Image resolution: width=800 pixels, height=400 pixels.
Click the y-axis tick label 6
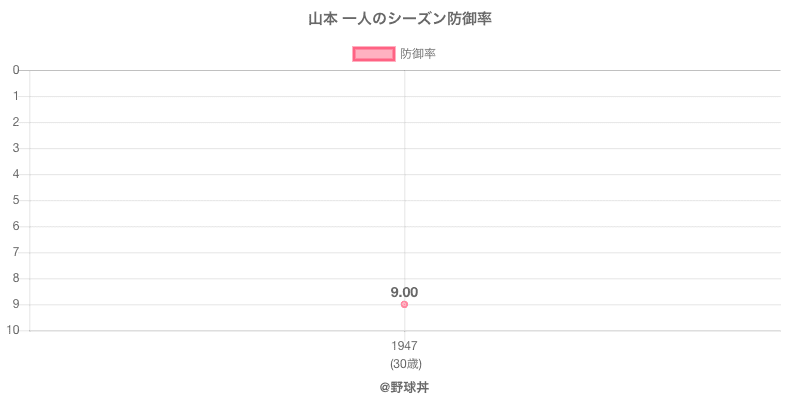[x=17, y=226]
